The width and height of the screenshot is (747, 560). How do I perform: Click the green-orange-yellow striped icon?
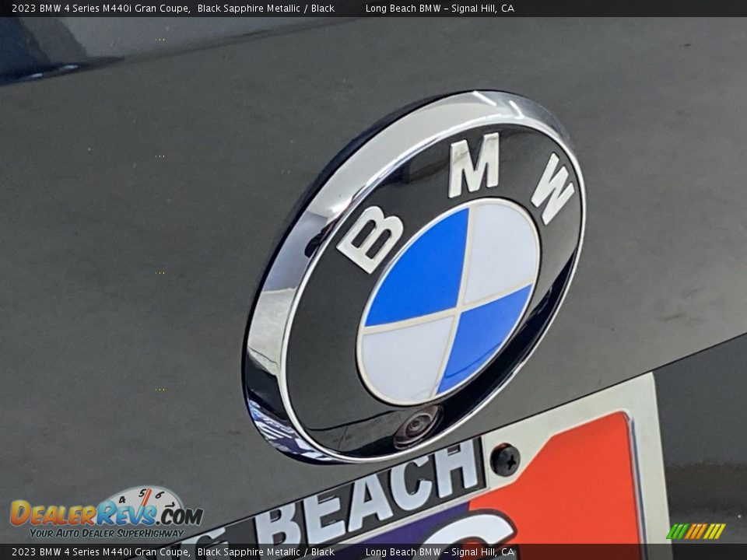tap(696, 531)
